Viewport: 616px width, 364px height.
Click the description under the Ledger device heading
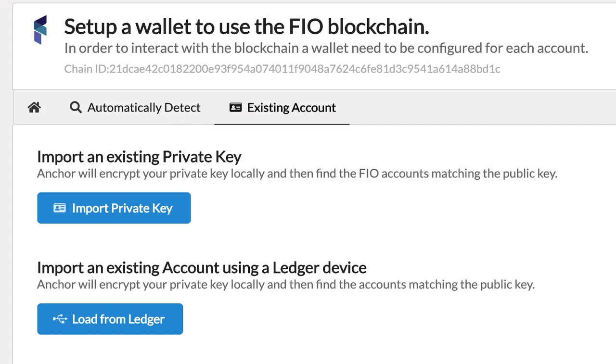tap(286, 284)
